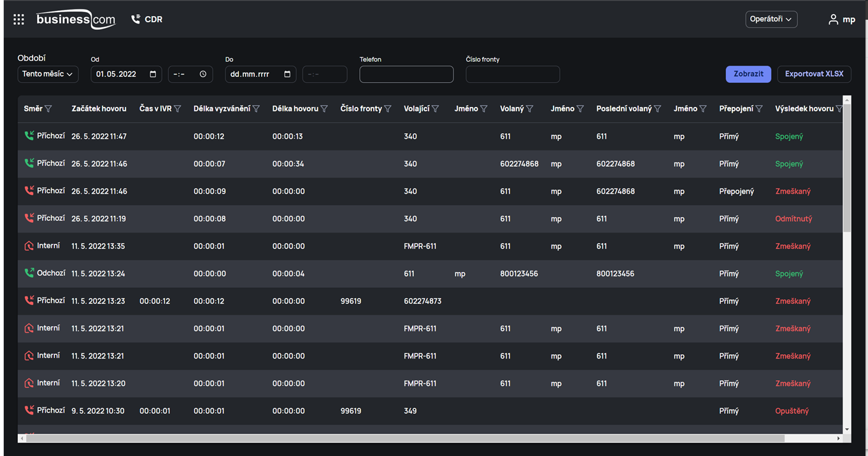The width and height of the screenshot is (868, 456).
Task: Click IVR time 00:00:12 in 13:23 row
Action: [x=155, y=301]
